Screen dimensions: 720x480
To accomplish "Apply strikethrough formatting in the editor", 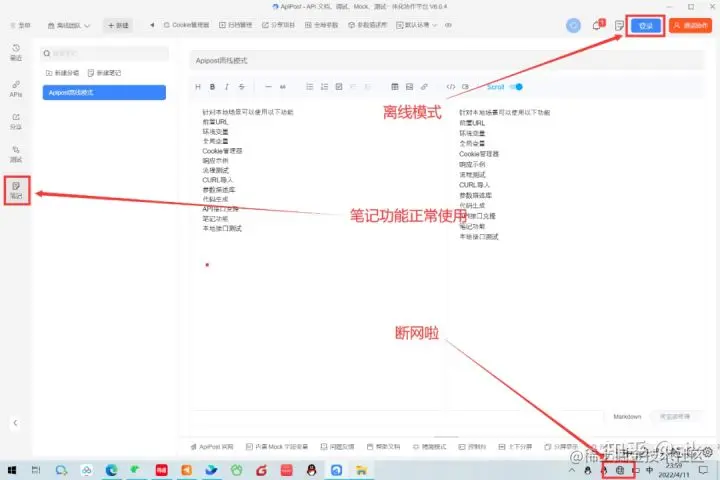I will click(242, 87).
